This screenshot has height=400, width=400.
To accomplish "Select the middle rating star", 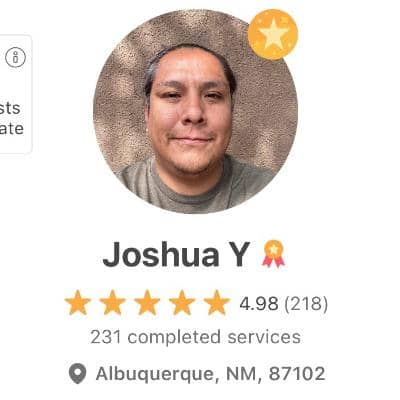I will pyautogui.click(x=147, y=303).
